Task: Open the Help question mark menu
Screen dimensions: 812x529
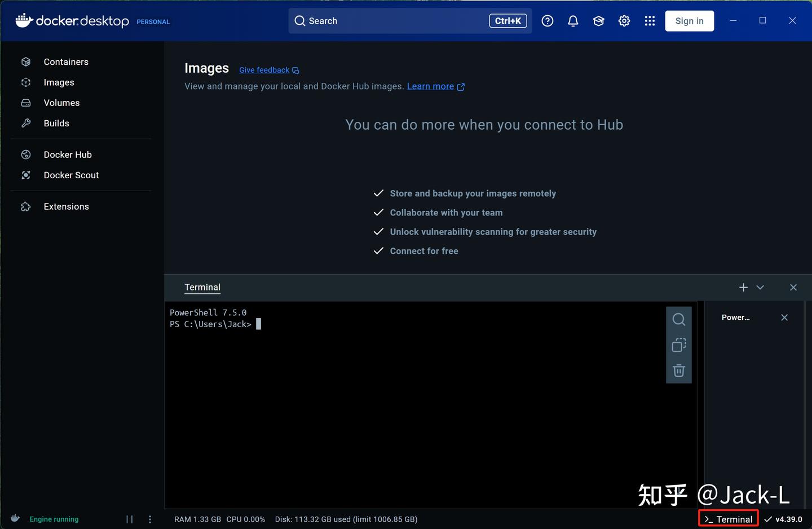Action: click(548, 21)
